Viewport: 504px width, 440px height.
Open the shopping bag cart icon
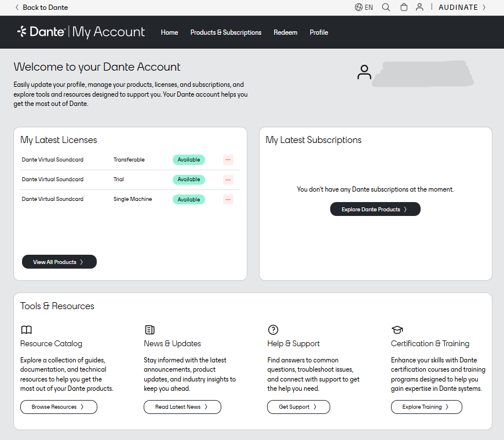point(404,7)
